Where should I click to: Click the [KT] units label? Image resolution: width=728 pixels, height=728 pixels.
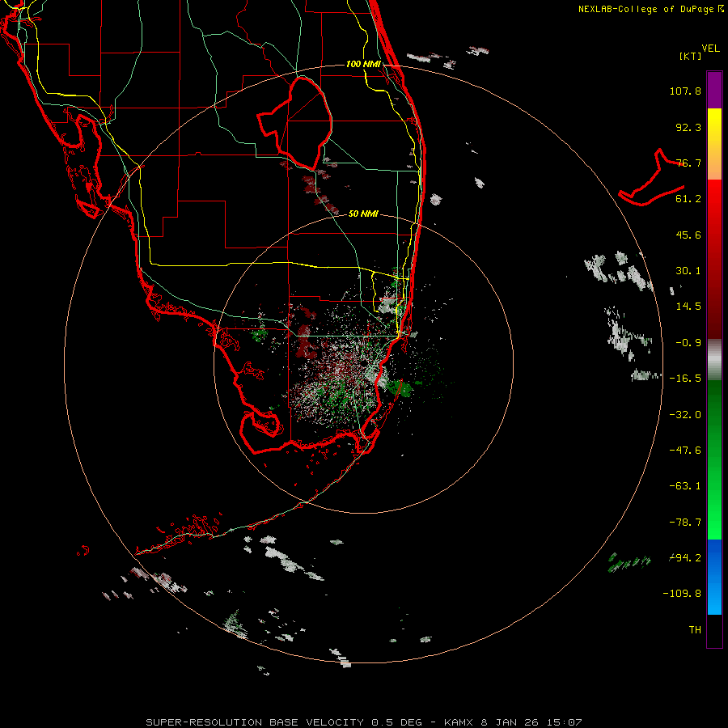690,56
